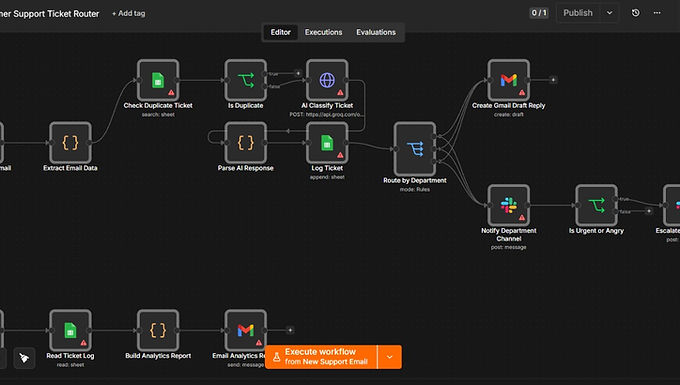Click warning triangle on Notify Department Channel
The width and height of the screenshot is (680, 385).
coord(522,217)
